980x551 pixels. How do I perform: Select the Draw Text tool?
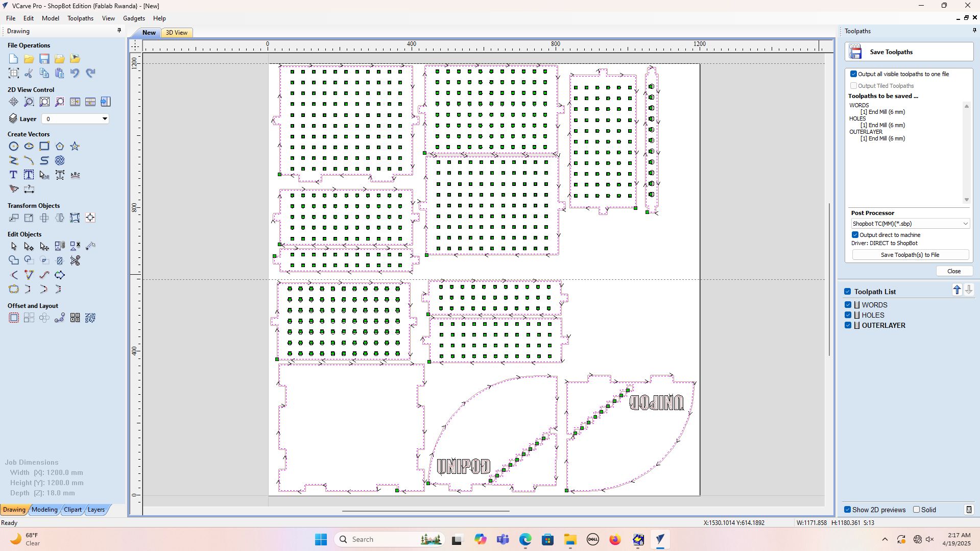pos(14,175)
